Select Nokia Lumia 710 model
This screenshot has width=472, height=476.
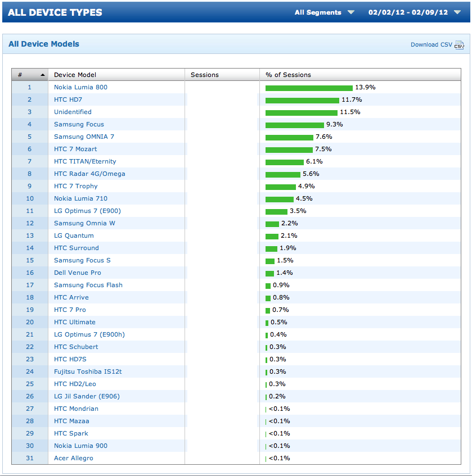(x=80, y=198)
